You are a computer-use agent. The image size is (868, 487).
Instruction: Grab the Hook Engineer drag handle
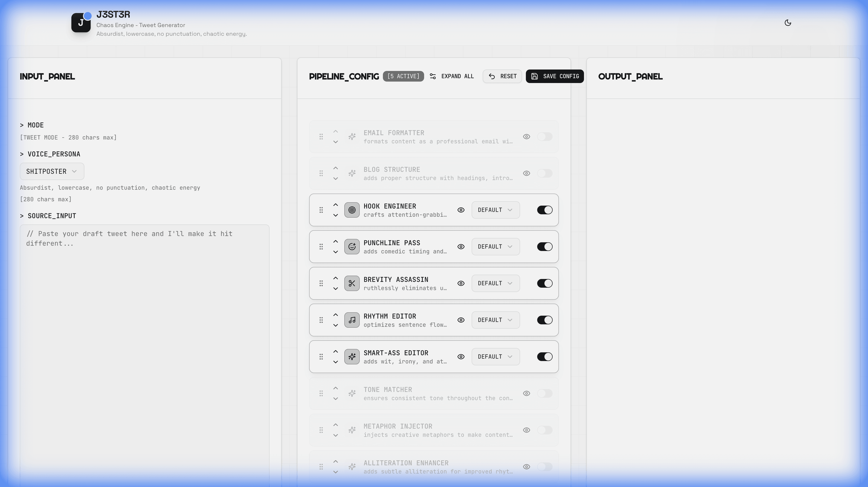tap(321, 210)
